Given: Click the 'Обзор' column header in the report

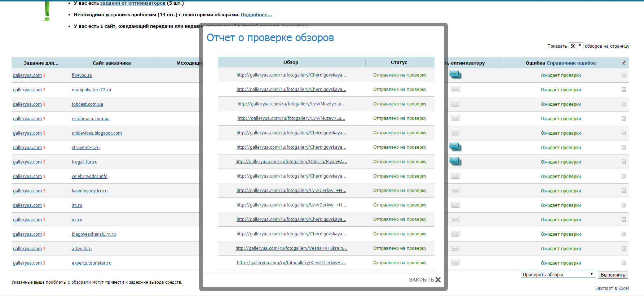Looking at the screenshot, I should point(291,62).
